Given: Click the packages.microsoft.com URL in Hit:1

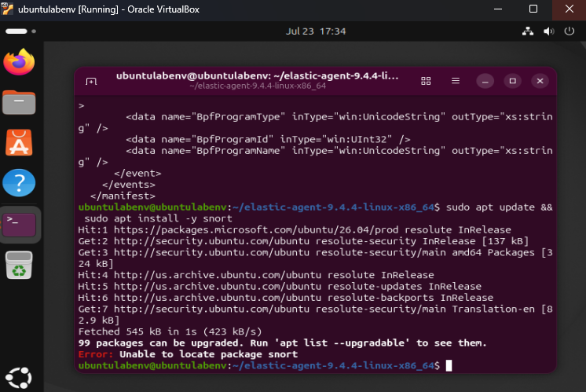Looking at the screenshot, I should (x=256, y=230).
